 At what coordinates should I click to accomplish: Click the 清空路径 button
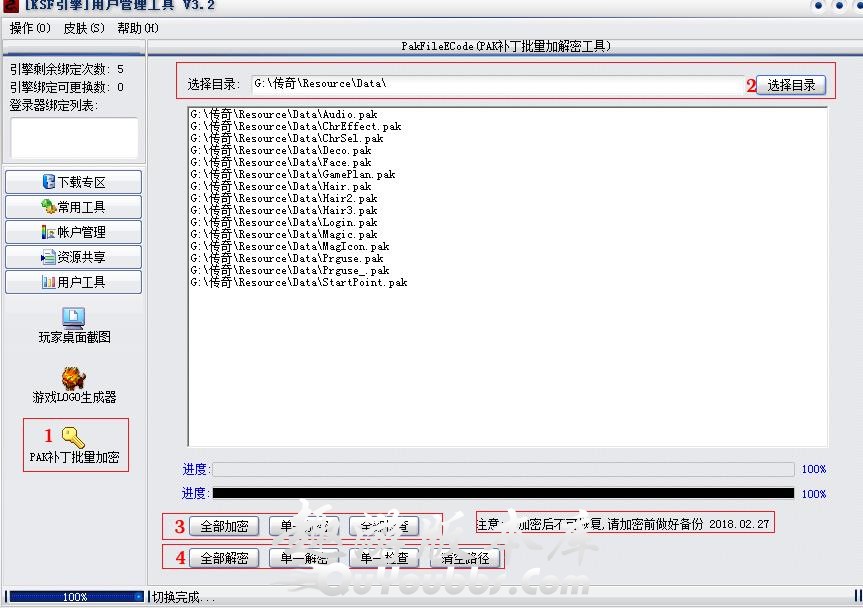tap(465, 558)
